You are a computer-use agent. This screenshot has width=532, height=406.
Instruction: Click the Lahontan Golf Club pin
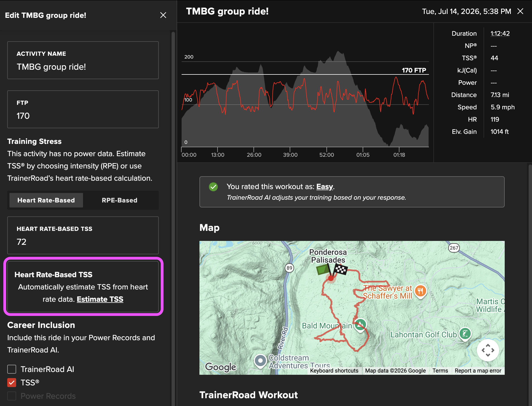coord(465,333)
